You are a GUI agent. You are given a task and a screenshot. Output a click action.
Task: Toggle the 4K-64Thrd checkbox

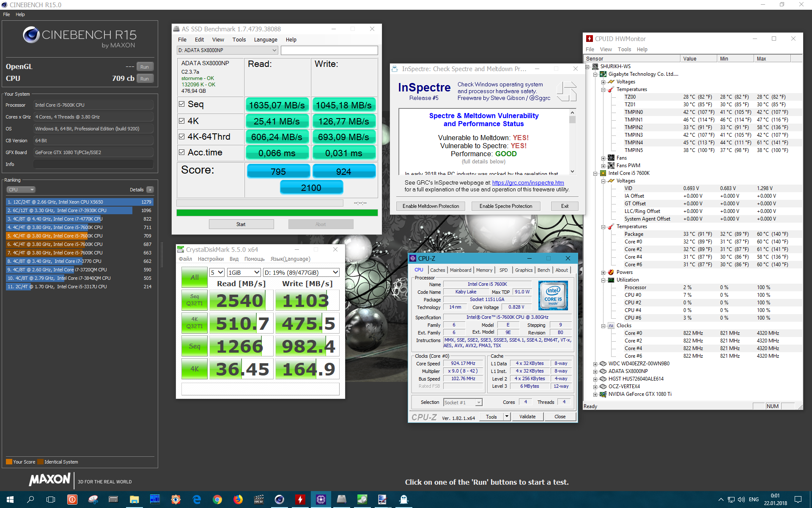182,136
